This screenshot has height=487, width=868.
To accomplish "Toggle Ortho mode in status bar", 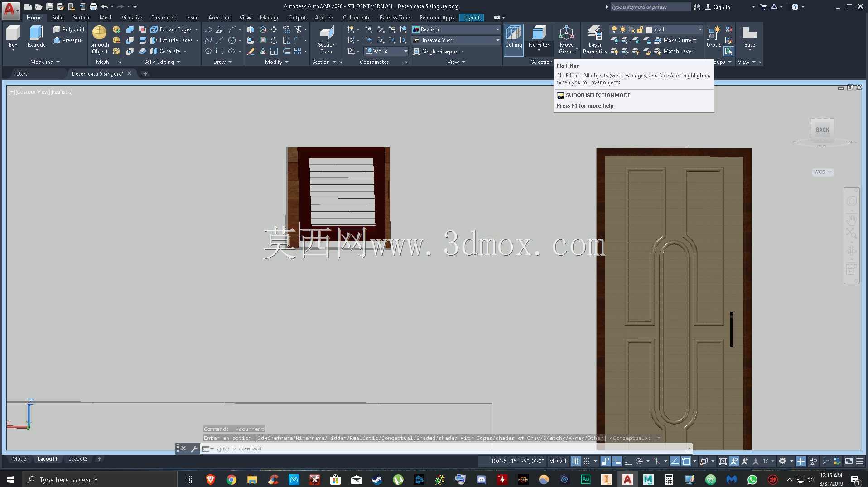I will click(x=628, y=461).
